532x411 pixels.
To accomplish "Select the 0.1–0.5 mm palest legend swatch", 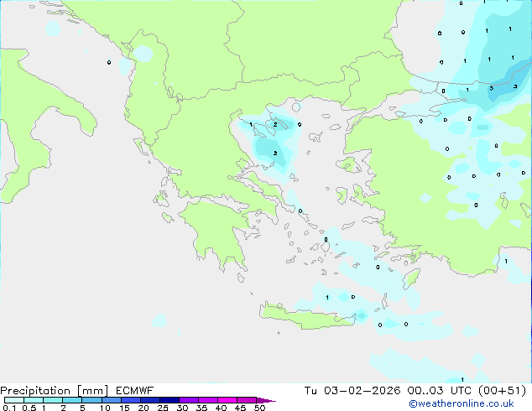I will pyautogui.click(x=14, y=400).
